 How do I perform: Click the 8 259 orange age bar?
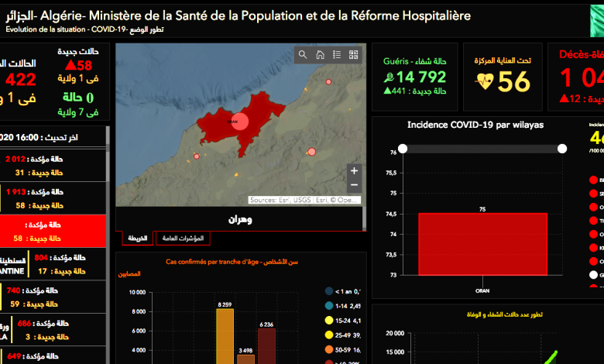point(225,336)
